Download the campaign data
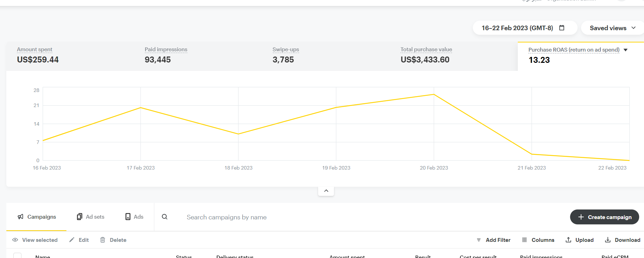The width and height of the screenshot is (644, 258). (623, 240)
